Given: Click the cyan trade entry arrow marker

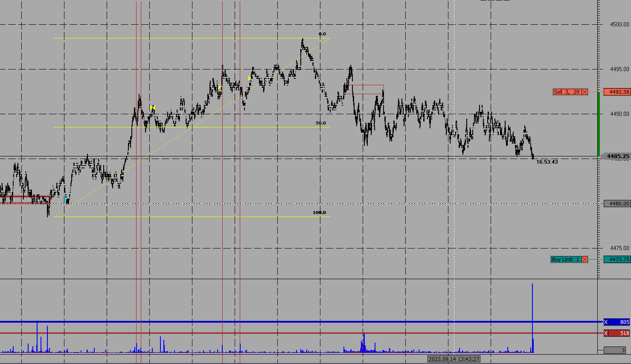Looking at the screenshot, I should pyautogui.click(x=66, y=199).
